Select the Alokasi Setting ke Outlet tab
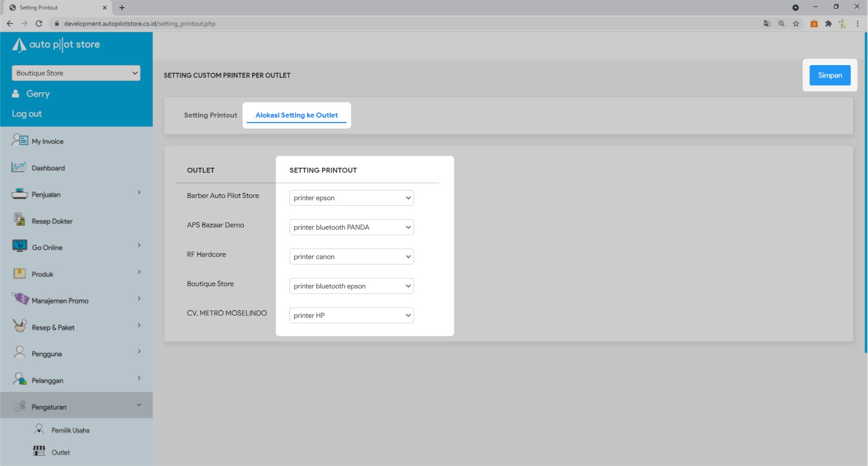 297,116
